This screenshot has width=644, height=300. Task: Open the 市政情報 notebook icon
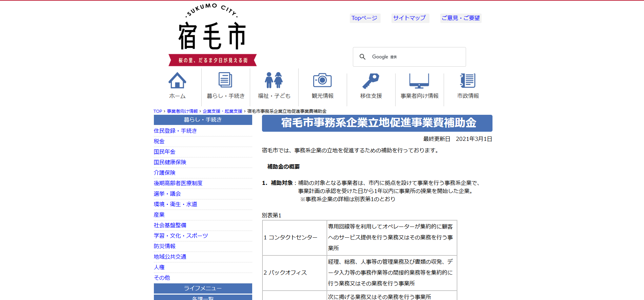(x=468, y=81)
